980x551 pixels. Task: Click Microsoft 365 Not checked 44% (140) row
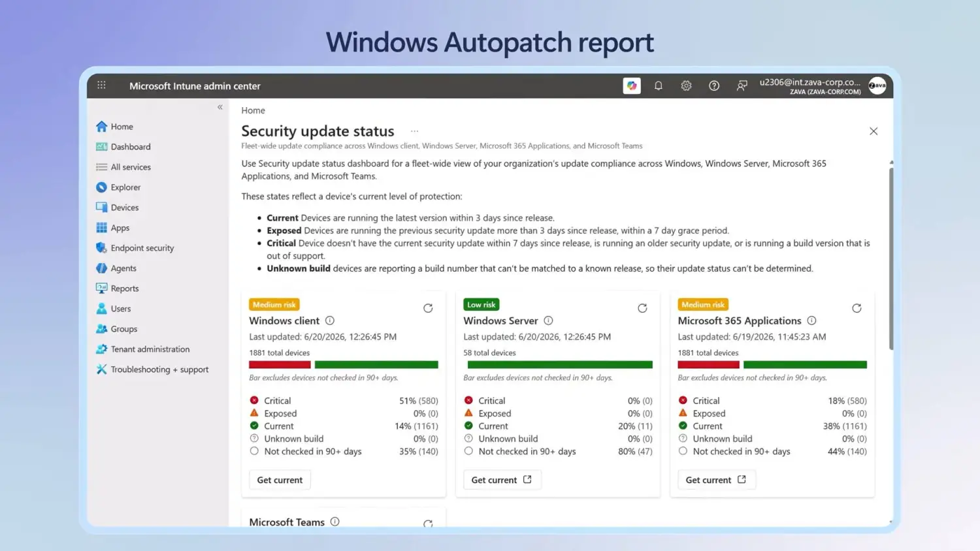point(772,452)
